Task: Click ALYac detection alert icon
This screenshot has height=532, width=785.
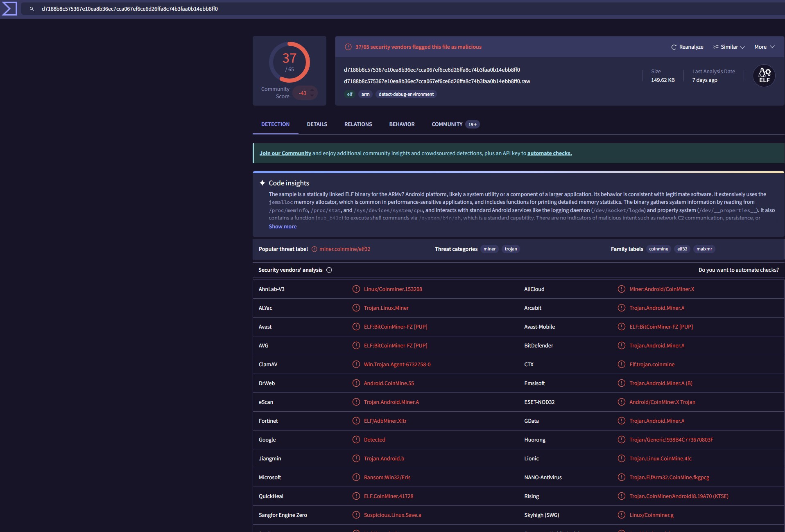Action: point(356,308)
